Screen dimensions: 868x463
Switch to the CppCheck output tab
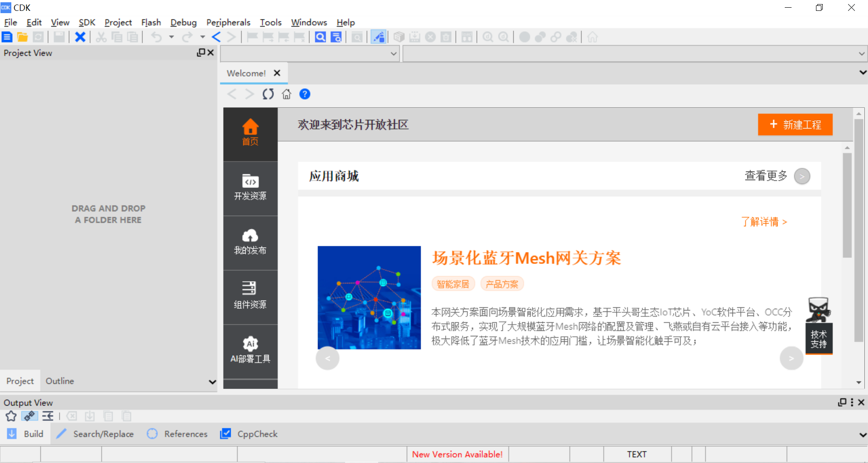249,434
